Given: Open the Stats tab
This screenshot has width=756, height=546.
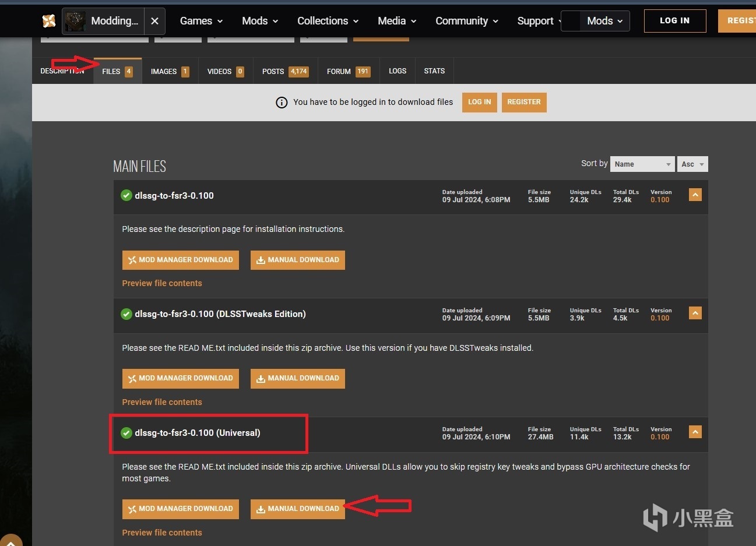Looking at the screenshot, I should pos(434,71).
